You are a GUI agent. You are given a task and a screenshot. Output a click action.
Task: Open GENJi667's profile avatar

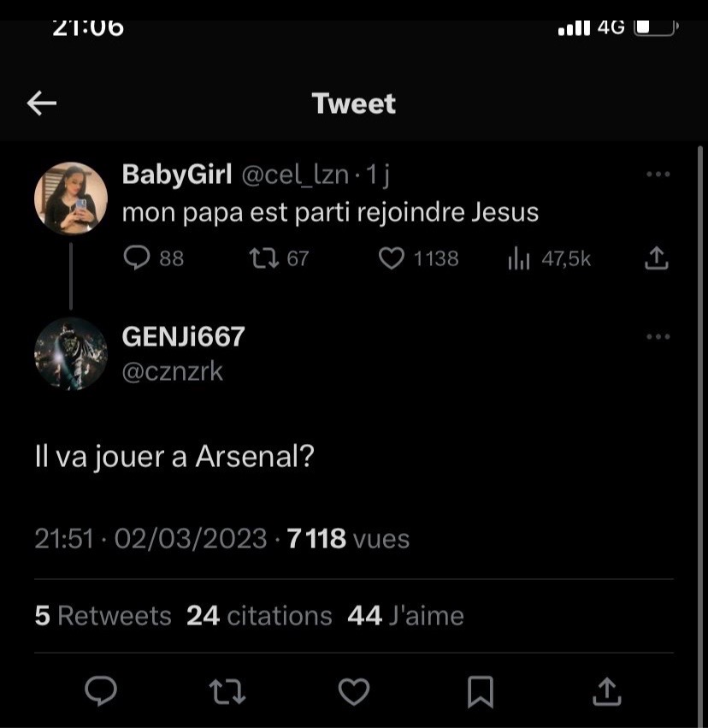71,354
